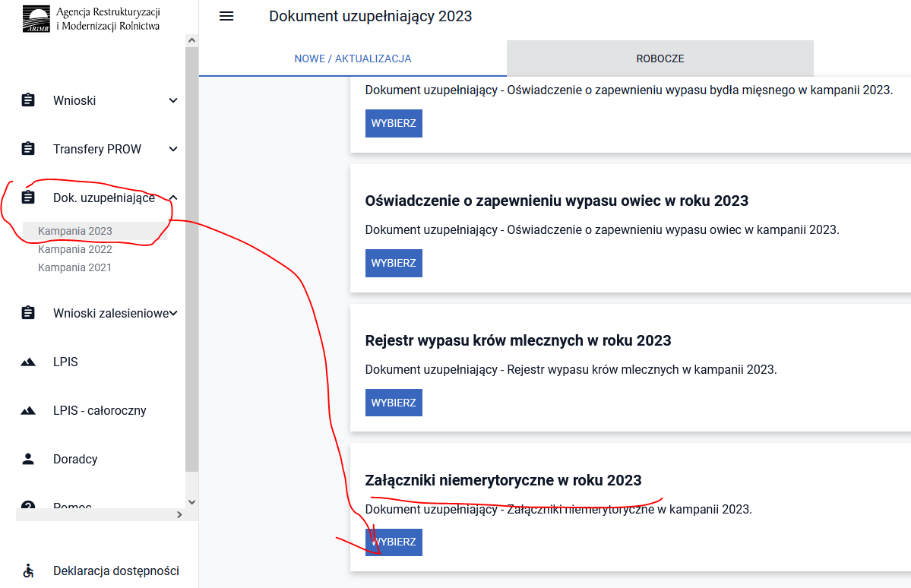The width and height of the screenshot is (911, 588).
Task: Expand the Transfery PROW chevron
Action: click(x=173, y=149)
